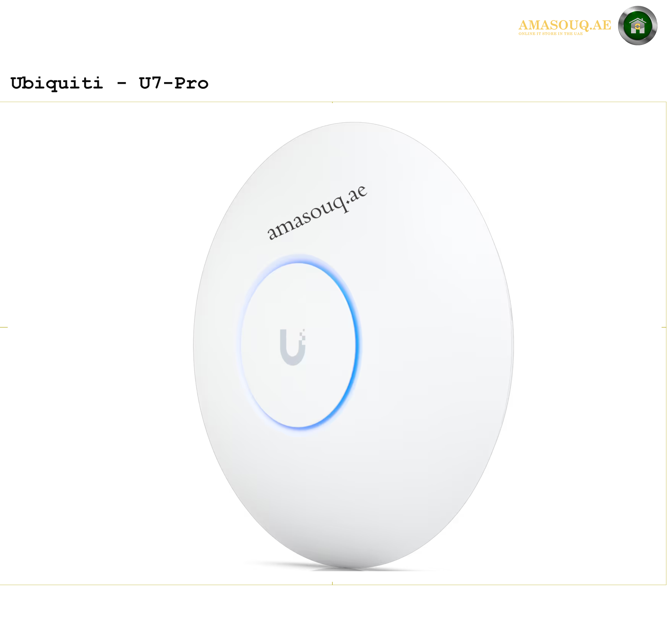Viewport: 668px width, 644px height.
Task: Click the 'Online IT store in the UAE' tagline
Action: (x=551, y=34)
